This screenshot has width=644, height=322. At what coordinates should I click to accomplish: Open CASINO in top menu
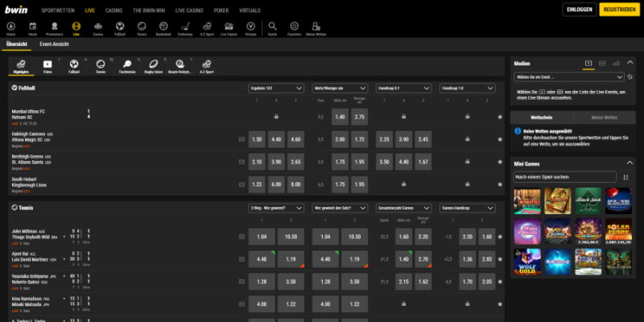(x=114, y=10)
